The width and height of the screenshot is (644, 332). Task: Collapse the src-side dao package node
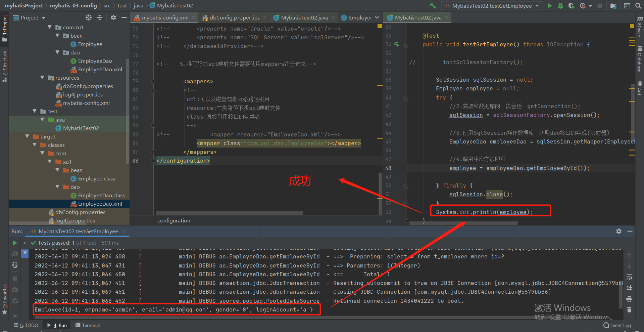pyautogui.click(x=57, y=52)
